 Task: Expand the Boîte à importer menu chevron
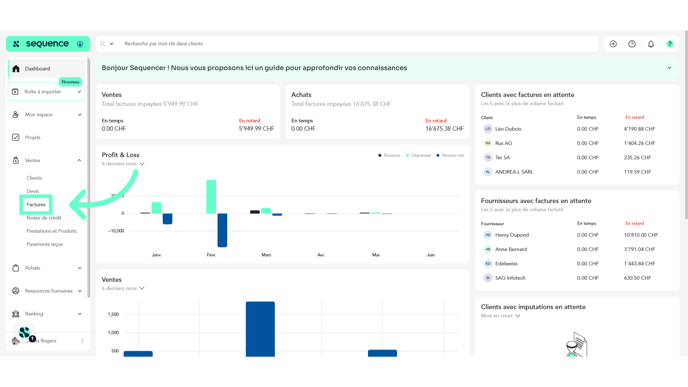coord(79,92)
